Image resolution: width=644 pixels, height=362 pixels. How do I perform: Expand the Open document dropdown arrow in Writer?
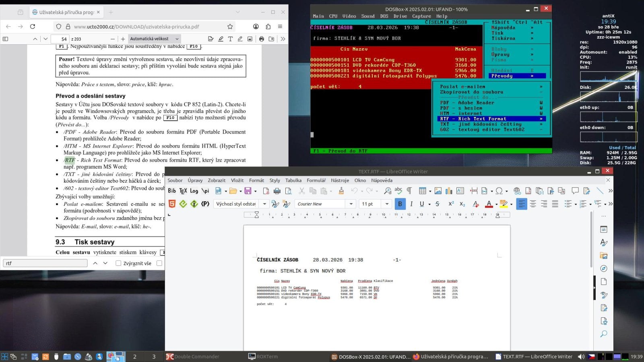point(240,191)
